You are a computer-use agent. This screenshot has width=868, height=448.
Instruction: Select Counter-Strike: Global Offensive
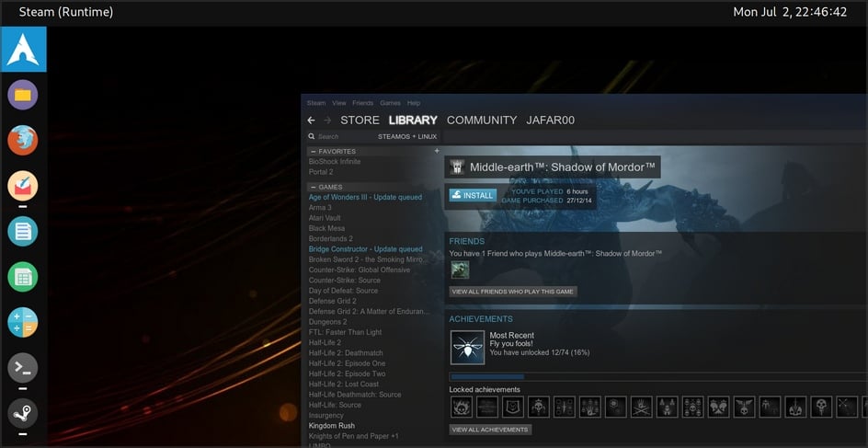(360, 270)
